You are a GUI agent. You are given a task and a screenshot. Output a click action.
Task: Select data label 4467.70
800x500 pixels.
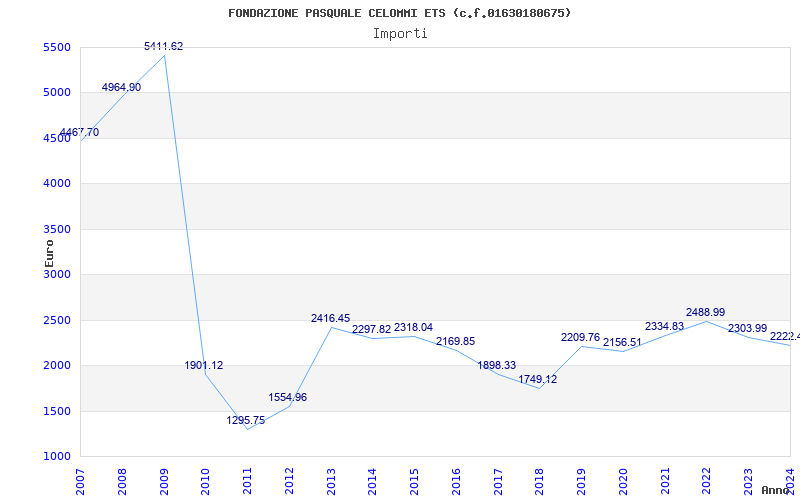(x=80, y=133)
